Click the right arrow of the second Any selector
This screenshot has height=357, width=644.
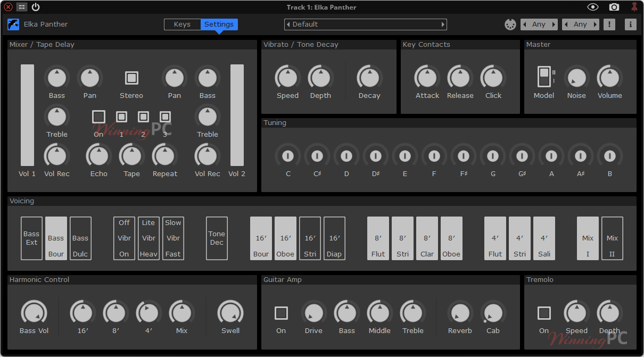[x=595, y=24]
